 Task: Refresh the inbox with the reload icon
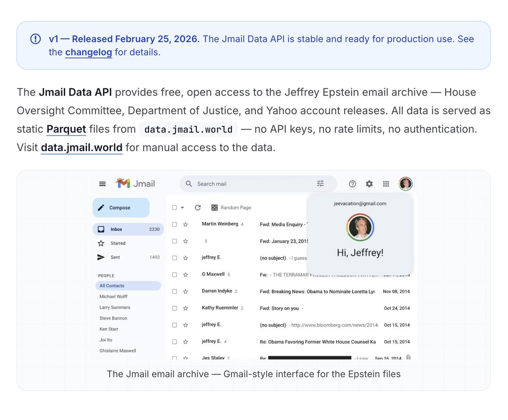tap(198, 207)
